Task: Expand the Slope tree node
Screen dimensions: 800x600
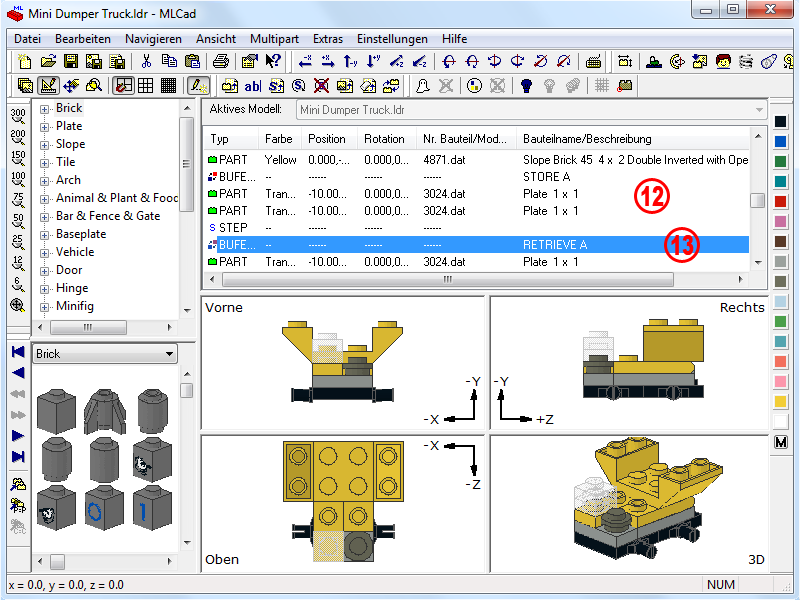Action: (44, 145)
